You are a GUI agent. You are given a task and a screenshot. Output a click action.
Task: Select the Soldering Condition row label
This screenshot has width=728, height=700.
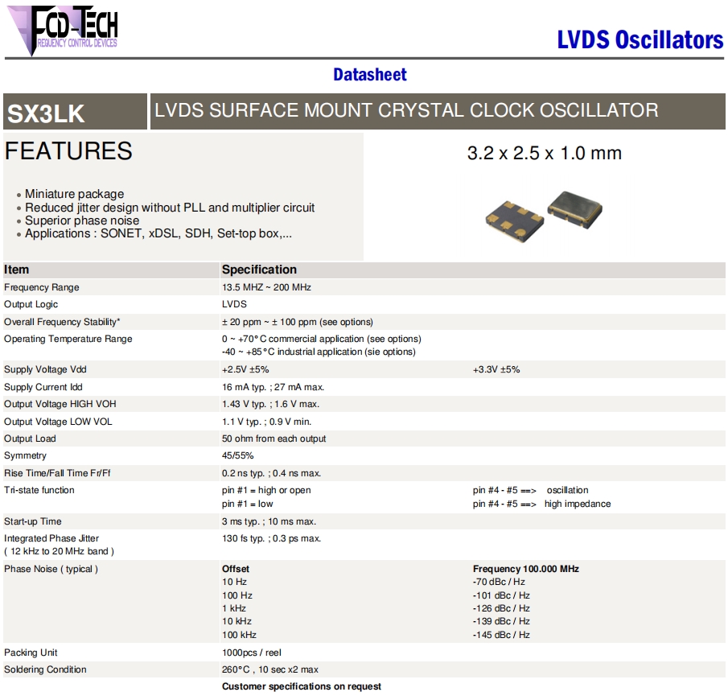click(x=45, y=669)
